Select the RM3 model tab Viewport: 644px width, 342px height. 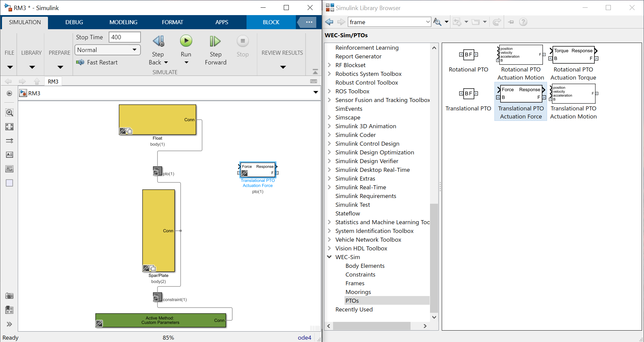pos(53,82)
